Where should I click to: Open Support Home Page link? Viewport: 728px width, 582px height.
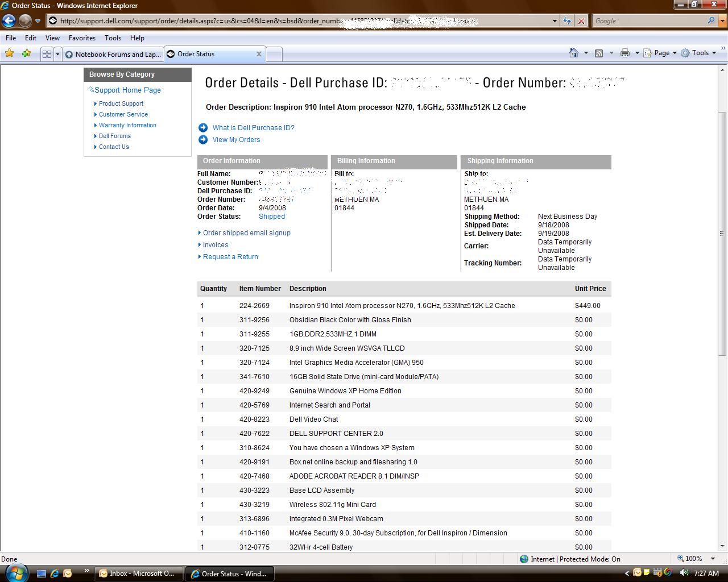point(127,90)
